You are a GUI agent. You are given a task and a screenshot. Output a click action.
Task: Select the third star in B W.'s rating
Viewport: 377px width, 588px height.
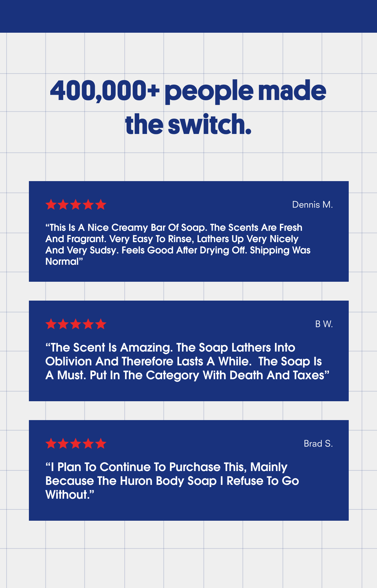point(76,324)
